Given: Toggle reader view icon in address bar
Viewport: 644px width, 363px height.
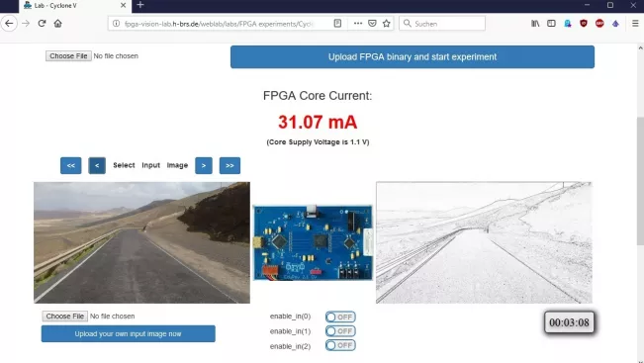Looking at the screenshot, I should 337,24.
